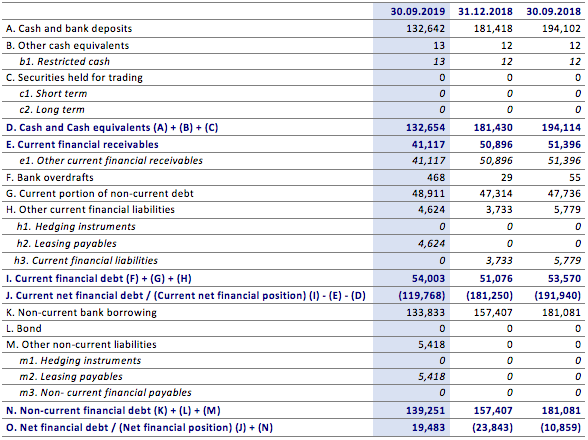Click the 19,483 net financial debt value

click(428, 428)
